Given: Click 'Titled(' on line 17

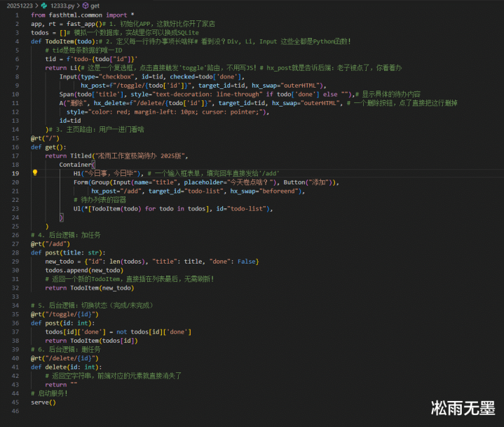Looking at the screenshot, I should tap(83, 156).
